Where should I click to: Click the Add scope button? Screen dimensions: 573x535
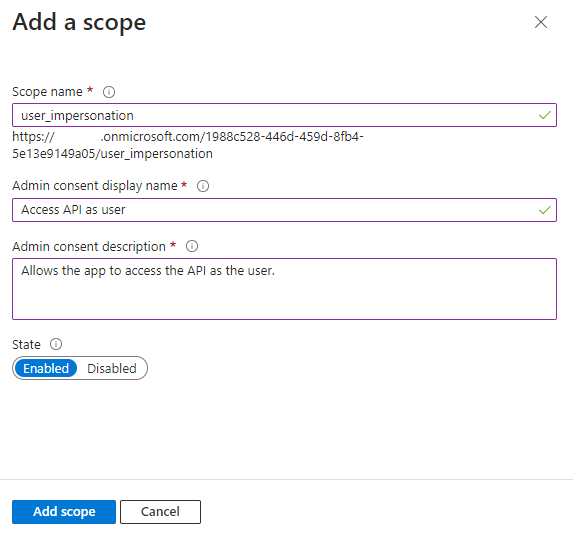point(64,512)
